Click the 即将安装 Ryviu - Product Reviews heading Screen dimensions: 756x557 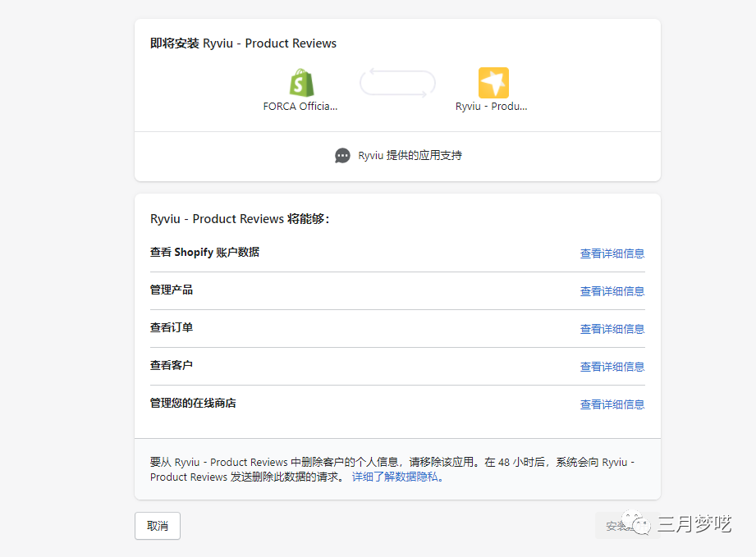pos(243,43)
